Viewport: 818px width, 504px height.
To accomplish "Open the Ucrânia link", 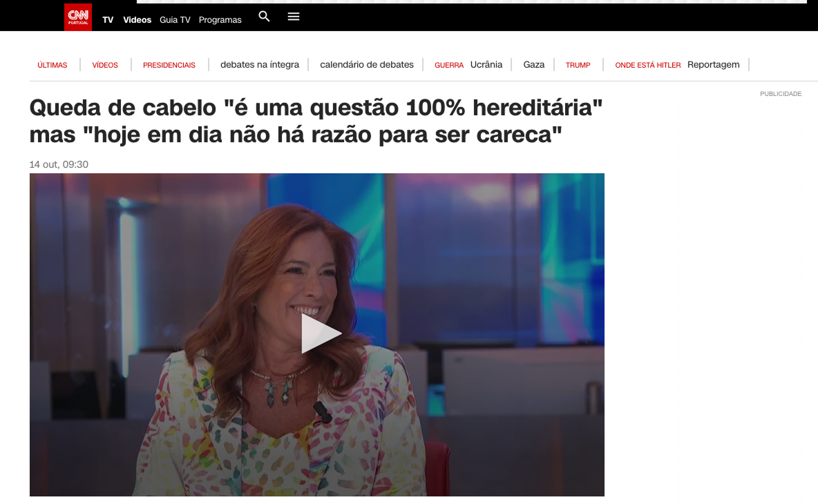I will (486, 65).
